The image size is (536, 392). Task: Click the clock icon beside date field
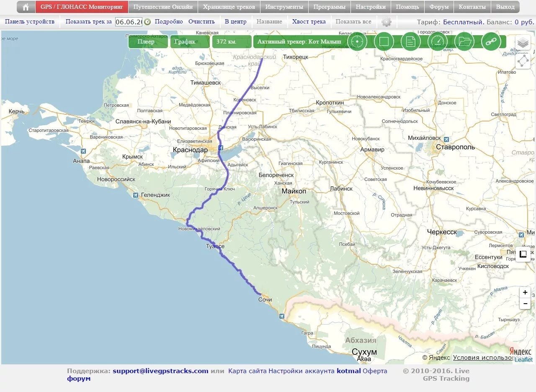click(x=147, y=22)
